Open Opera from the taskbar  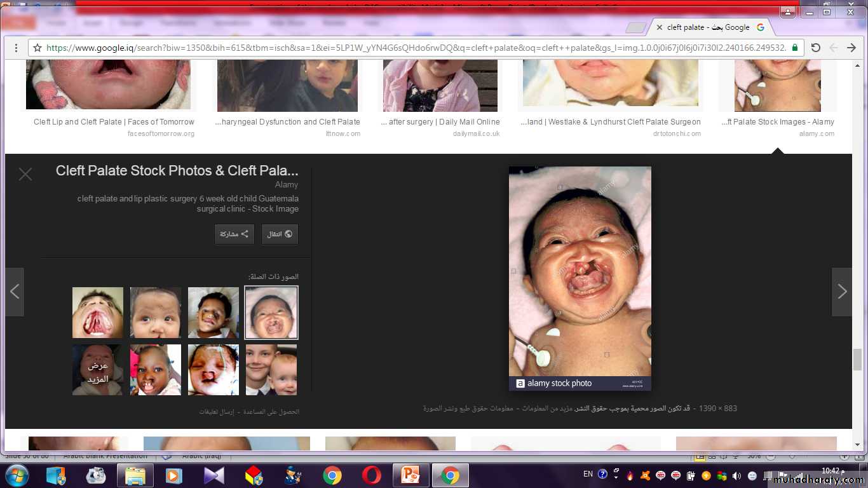click(x=372, y=475)
